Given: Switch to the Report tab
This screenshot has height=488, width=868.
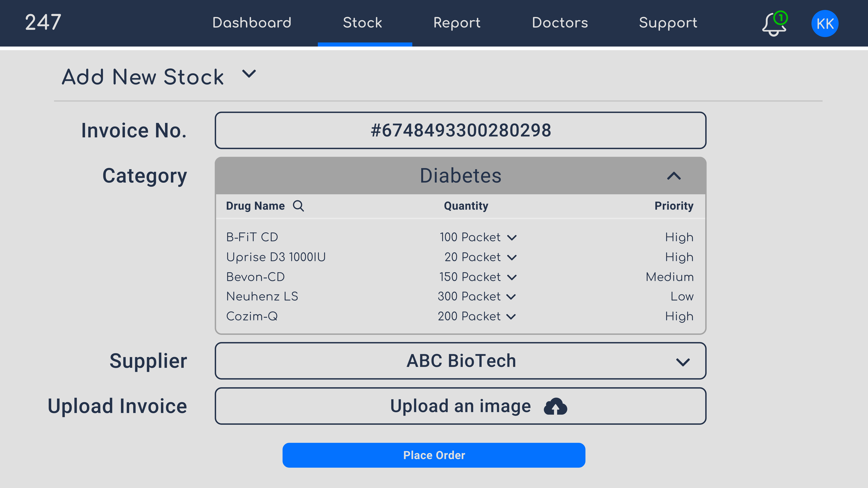Looking at the screenshot, I should (457, 23).
